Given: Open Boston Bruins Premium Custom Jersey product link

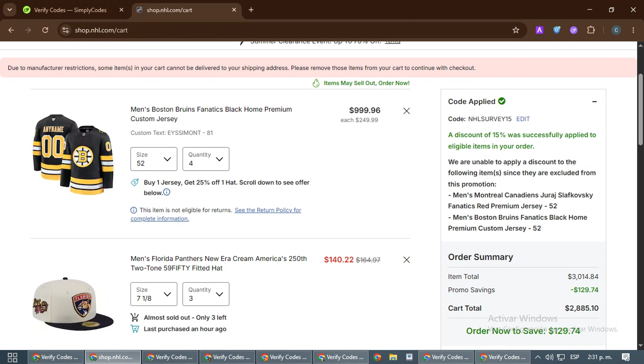Looking at the screenshot, I should pyautogui.click(x=211, y=114).
